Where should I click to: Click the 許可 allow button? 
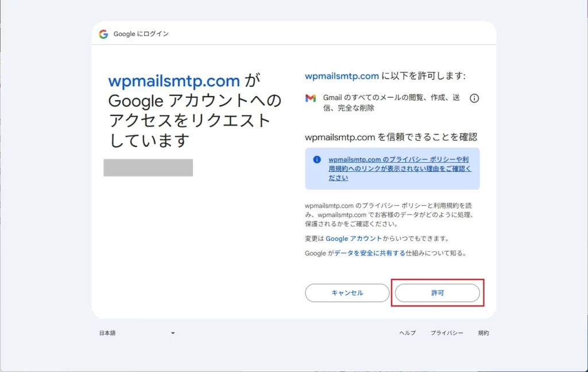point(437,293)
